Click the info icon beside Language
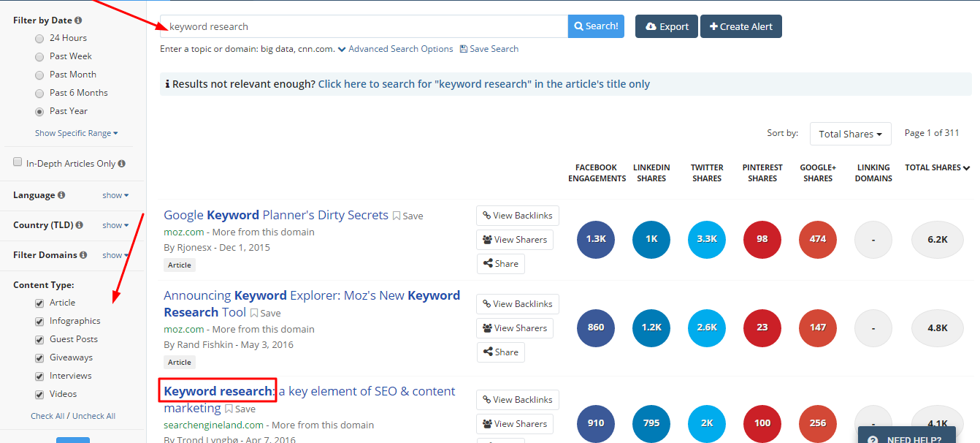This screenshot has height=443, width=980. pyautogui.click(x=61, y=195)
